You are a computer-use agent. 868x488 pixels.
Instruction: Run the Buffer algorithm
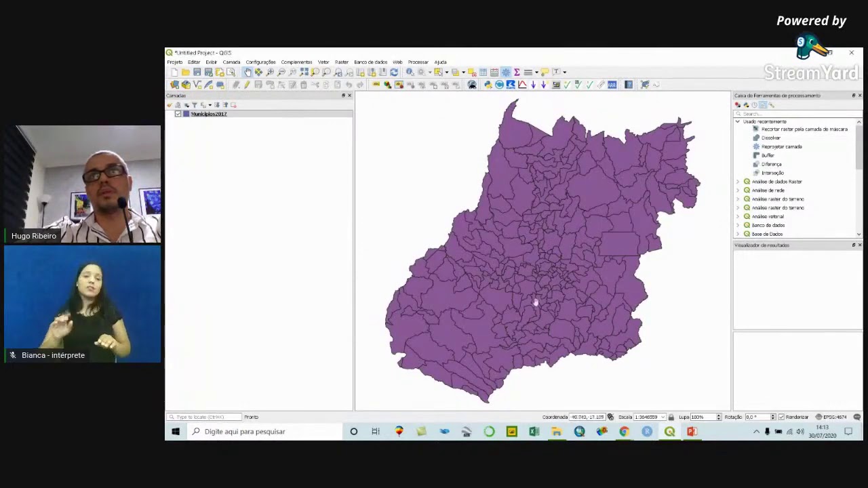coord(768,155)
